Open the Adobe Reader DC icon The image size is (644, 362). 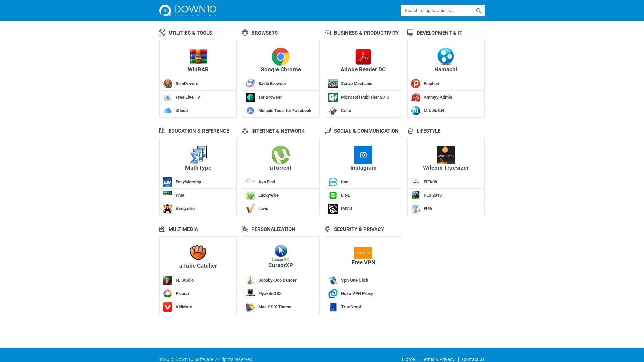tap(363, 56)
